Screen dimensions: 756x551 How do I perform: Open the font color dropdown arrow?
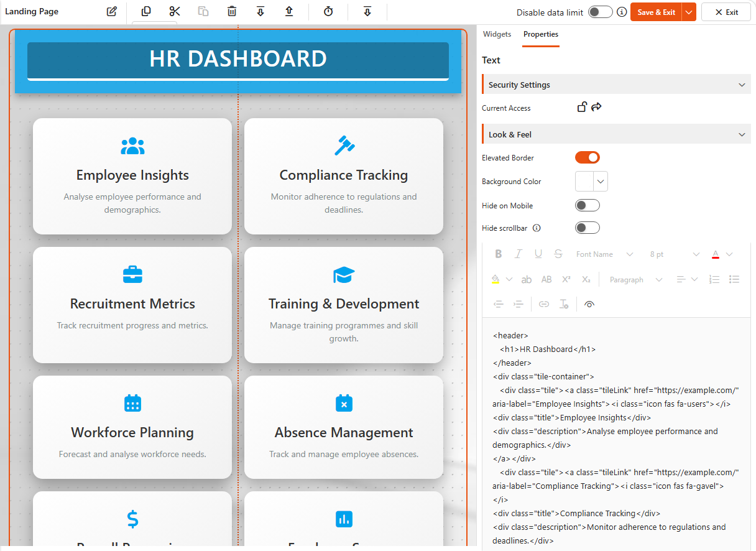tap(729, 254)
